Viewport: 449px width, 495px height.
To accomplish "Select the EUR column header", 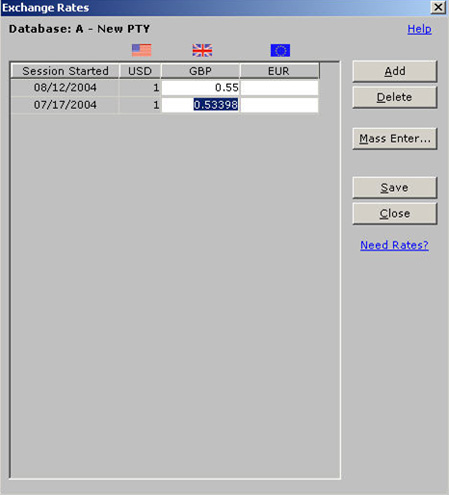I will 279,71.
